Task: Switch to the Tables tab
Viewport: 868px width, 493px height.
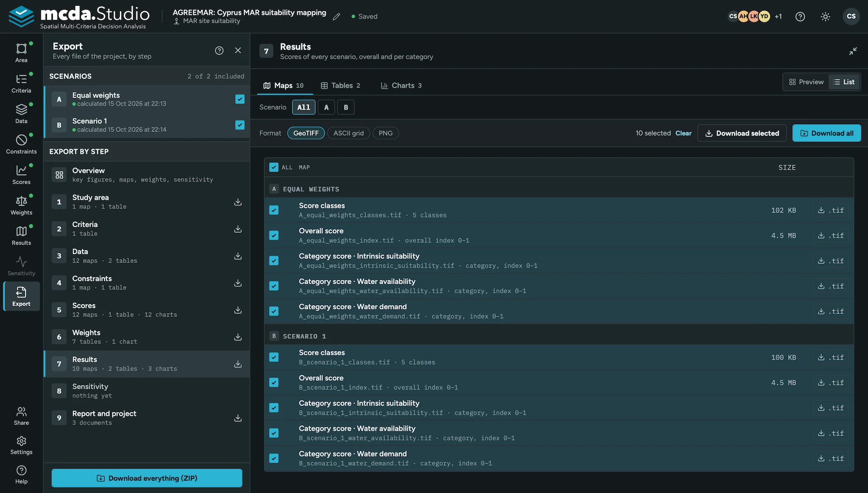Action: click(340, 86)
